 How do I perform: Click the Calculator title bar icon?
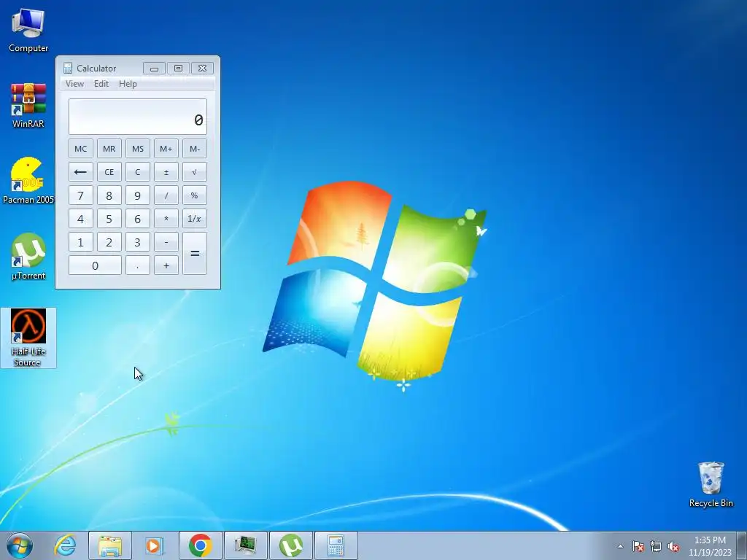point(68,68)
